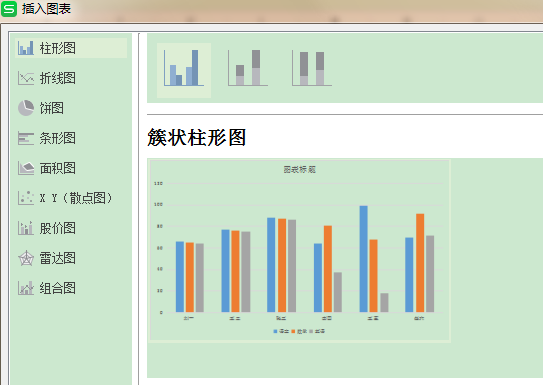The height and width of the screenshot is (385, 543).
Task: Click the 面积图 category label
Action: click(x=57, y=168)
